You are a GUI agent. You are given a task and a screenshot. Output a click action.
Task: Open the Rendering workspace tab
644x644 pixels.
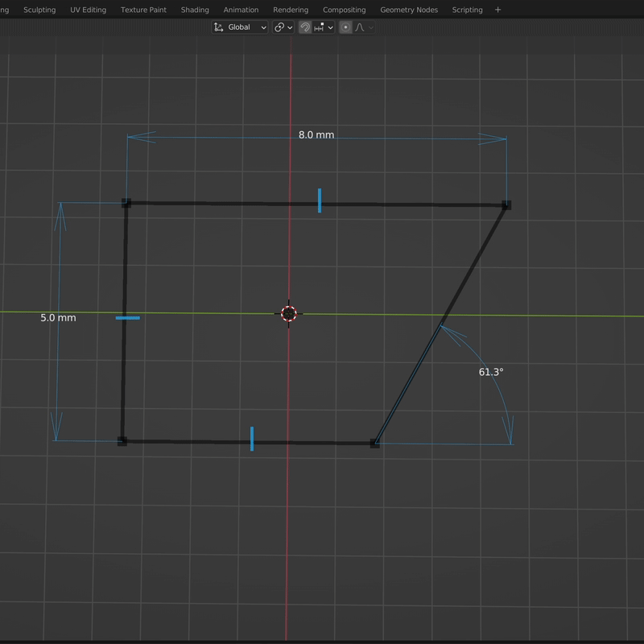(291, 10)
